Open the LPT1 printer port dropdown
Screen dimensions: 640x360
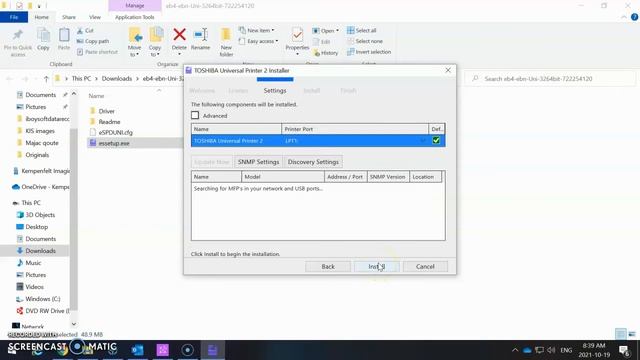coord(423,140)
